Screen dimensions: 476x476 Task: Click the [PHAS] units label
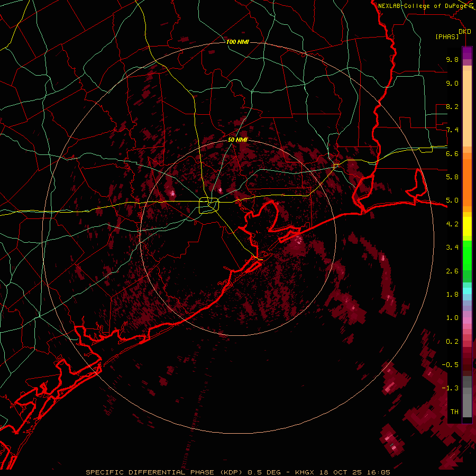[x=447, y=37]
